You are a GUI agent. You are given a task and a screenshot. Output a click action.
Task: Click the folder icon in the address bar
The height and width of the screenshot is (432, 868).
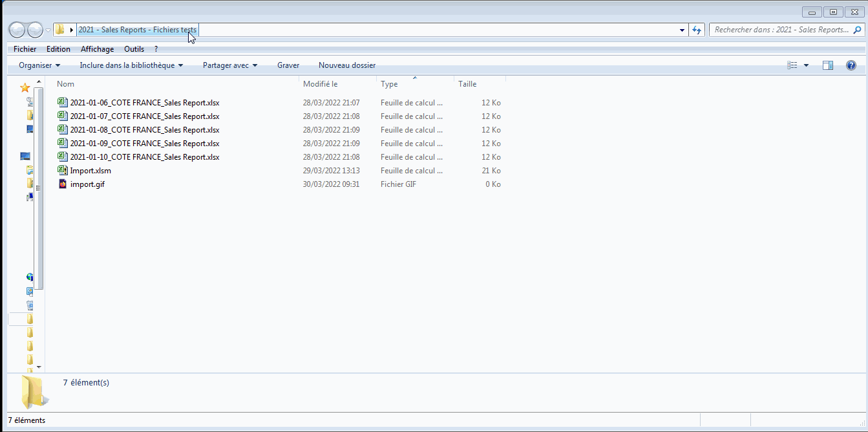click(59, 30)
